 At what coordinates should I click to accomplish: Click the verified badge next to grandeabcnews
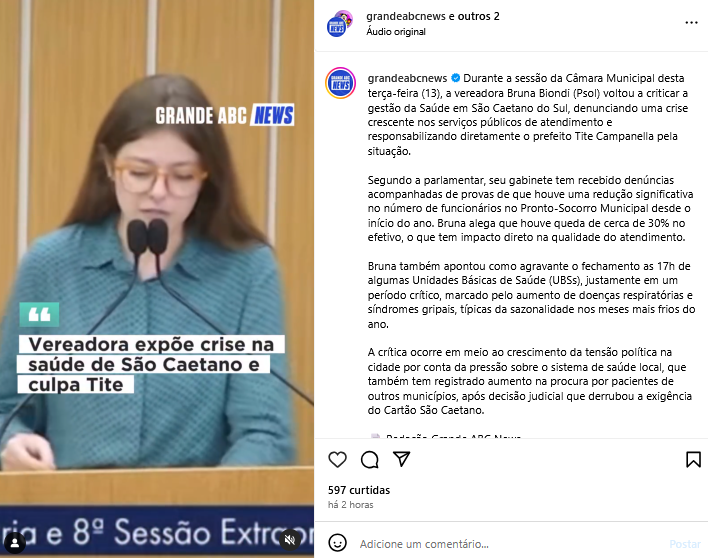click(x=456, y=78)
